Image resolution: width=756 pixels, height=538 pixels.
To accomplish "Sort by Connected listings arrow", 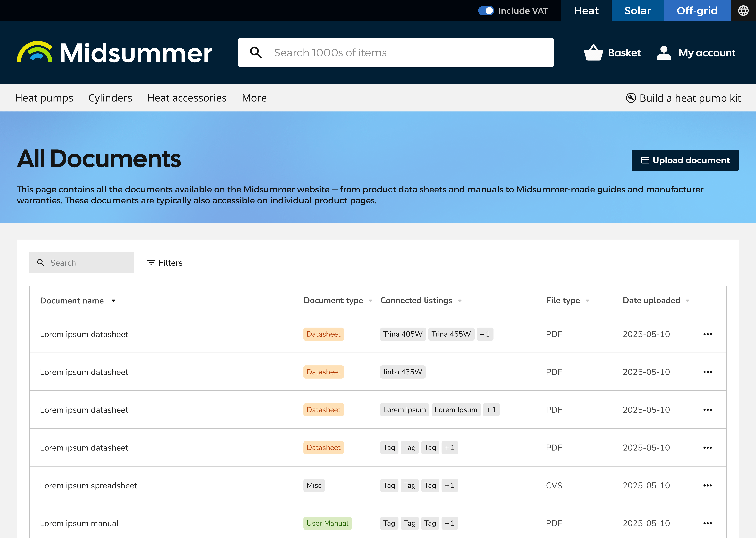I will coord(460,301).
